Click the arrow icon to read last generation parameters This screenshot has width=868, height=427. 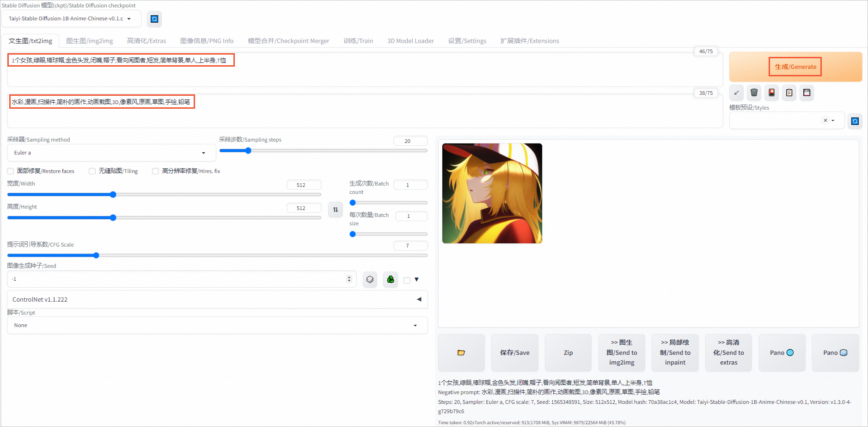(736, 93)
